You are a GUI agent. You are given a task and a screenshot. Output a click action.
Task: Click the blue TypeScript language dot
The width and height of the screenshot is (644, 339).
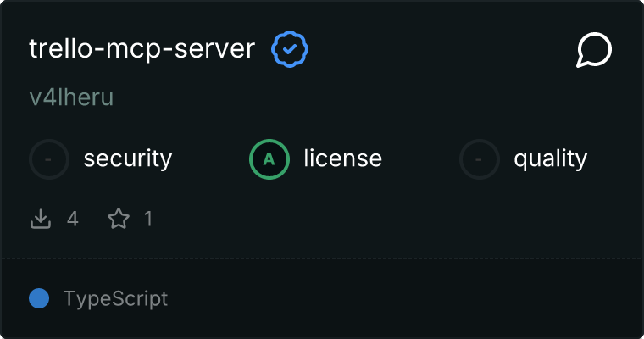[x=38, y=298]
